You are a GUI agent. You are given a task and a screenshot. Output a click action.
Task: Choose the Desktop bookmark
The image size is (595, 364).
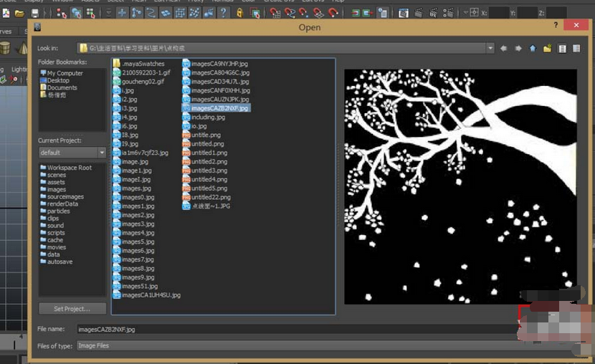pyautogui.click(x=58, y=80)
